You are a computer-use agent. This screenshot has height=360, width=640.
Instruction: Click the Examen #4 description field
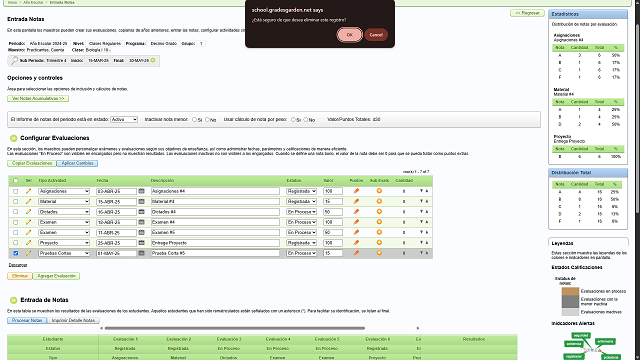215,222
